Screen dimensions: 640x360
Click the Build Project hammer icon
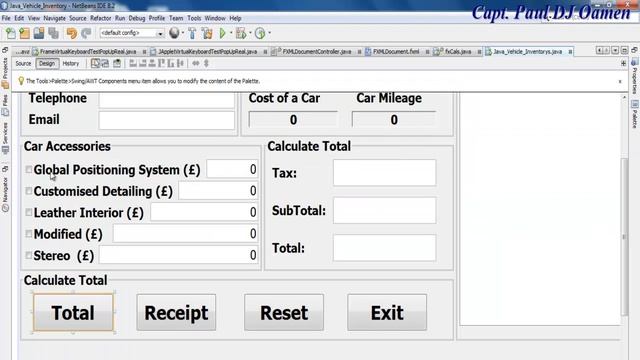(192, 33)
